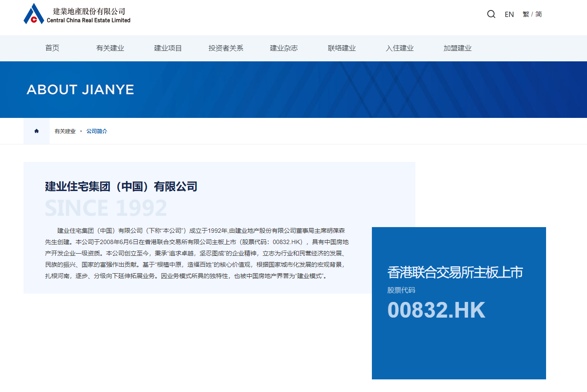
Task: Switch to Simplified Chinese 简
Action: tap(539, 14)
